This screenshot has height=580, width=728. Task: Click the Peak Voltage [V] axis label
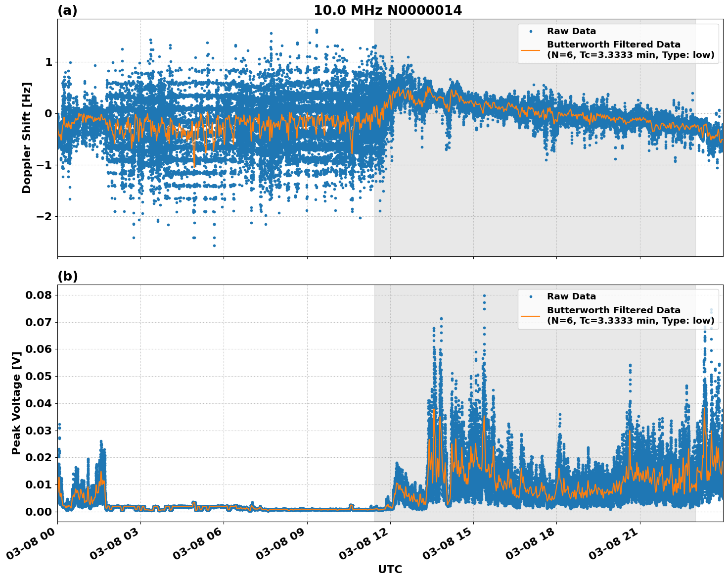(17, 400)
